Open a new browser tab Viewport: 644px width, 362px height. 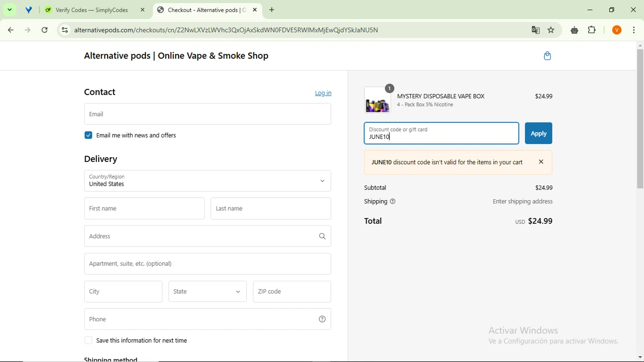(x=272, y=10)
